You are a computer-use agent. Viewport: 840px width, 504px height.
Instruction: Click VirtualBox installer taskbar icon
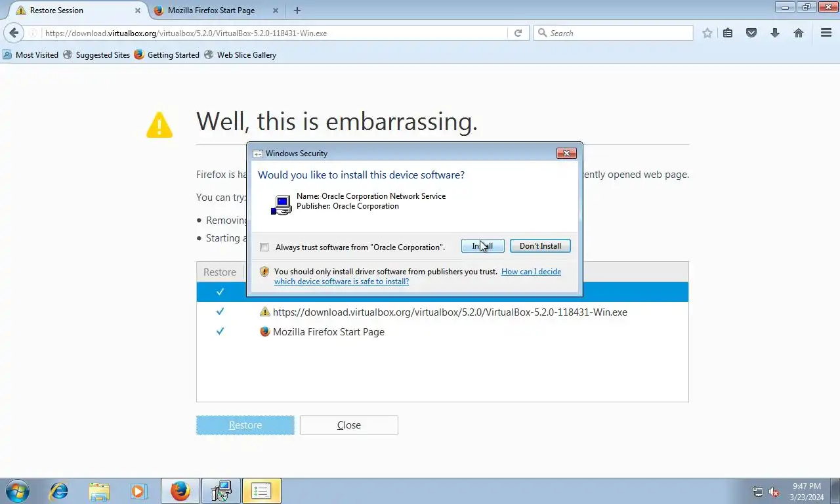pyautogui.click(x=221, y=491)
